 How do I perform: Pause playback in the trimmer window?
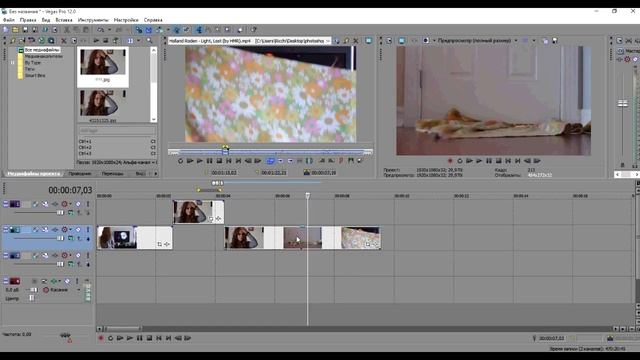click(x=209, y=161)
